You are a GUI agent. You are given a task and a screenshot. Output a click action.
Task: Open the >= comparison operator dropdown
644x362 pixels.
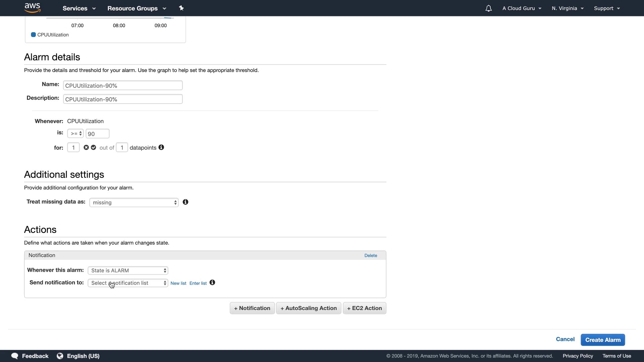[75, 133]
